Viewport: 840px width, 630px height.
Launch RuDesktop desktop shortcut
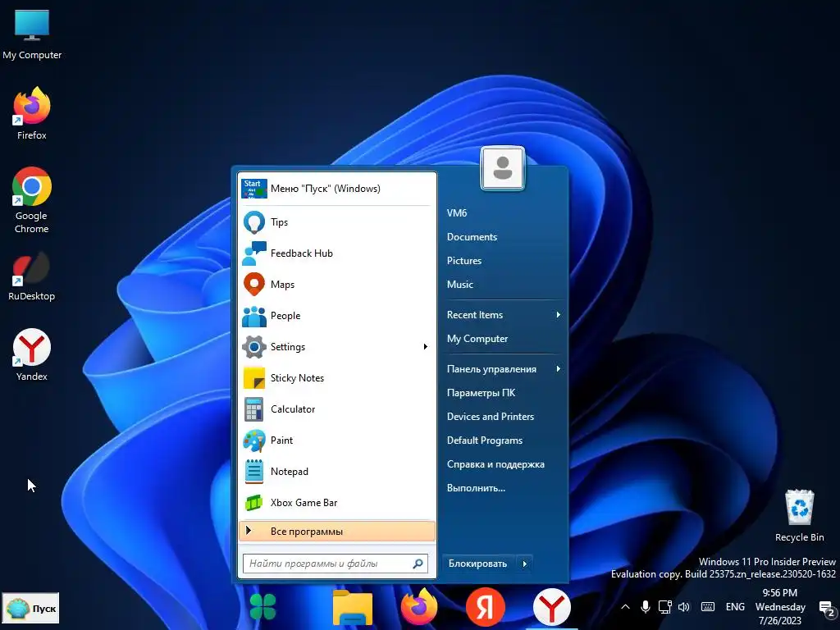(32, 277)
